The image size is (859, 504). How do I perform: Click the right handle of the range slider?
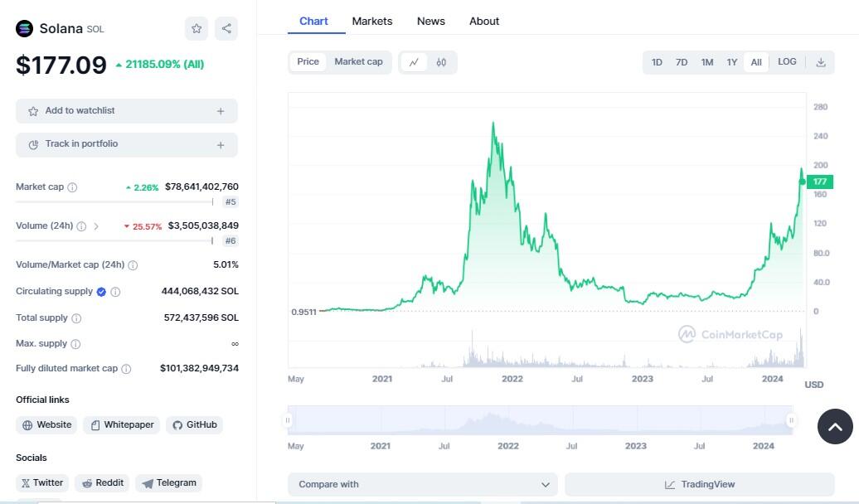791,420
